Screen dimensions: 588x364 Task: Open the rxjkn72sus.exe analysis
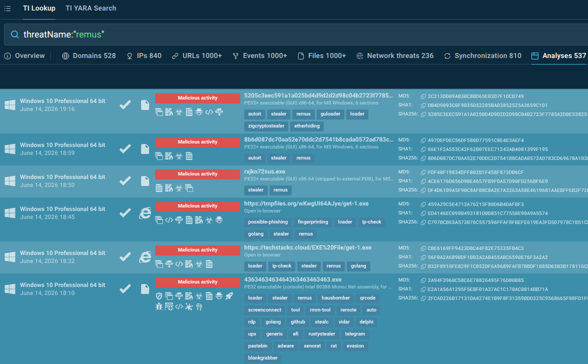coord(264,171)
